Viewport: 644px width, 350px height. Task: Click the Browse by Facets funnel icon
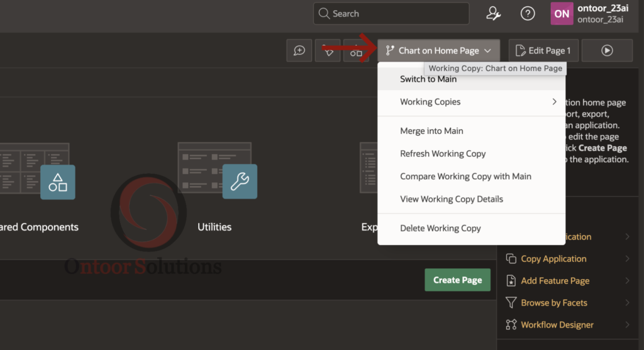click(x=511, y=303)
